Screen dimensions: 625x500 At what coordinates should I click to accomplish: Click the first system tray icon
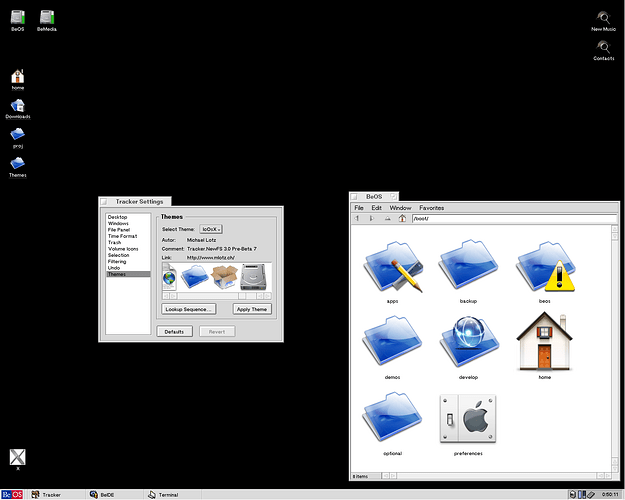[572, 494]
